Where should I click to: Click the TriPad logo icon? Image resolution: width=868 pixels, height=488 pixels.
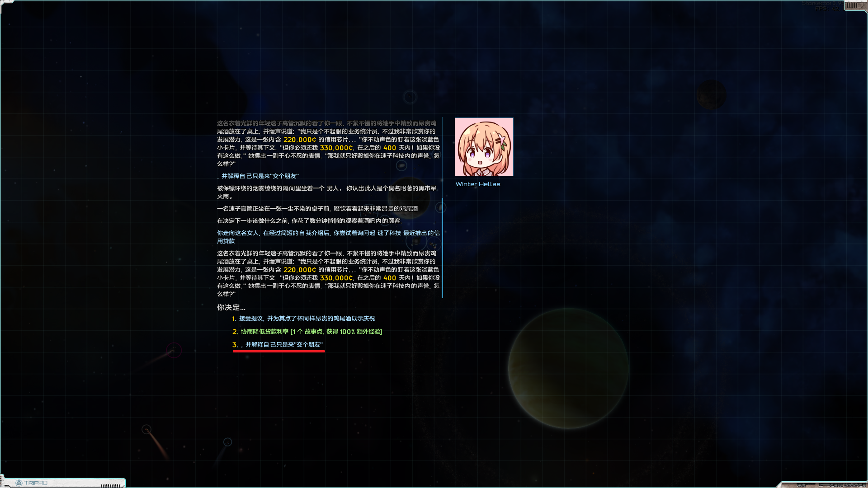coord(19,483)
